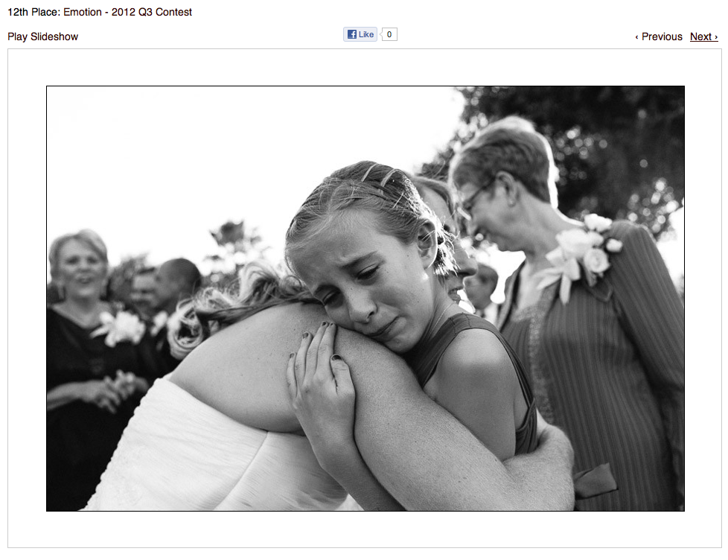Start the Play Slideshow link
The image size is (728, 560).
point(42,36)
